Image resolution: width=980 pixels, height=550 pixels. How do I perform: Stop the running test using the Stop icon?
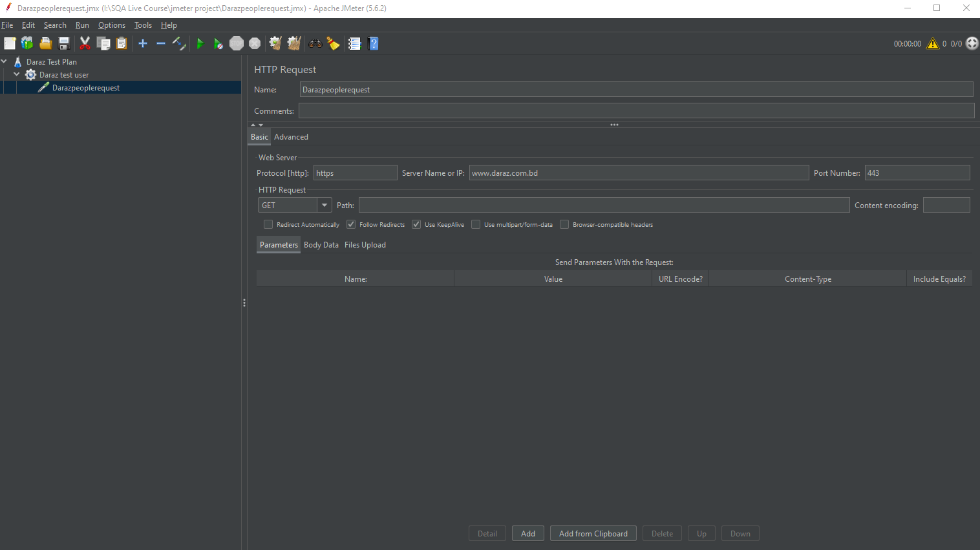(236, 43)
